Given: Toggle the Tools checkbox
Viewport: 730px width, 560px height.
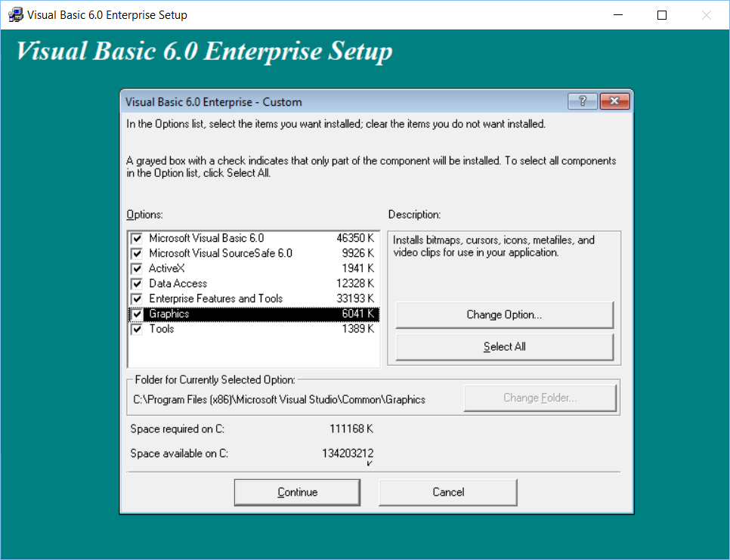Looking at the screenshot, I should coord(137,329).
